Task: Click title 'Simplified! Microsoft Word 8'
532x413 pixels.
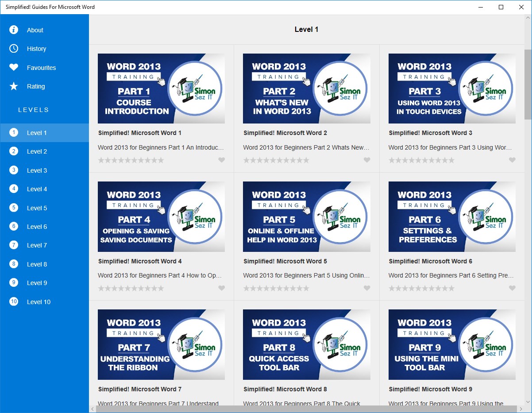Action: pyautogui.click(x=285, y=389)
